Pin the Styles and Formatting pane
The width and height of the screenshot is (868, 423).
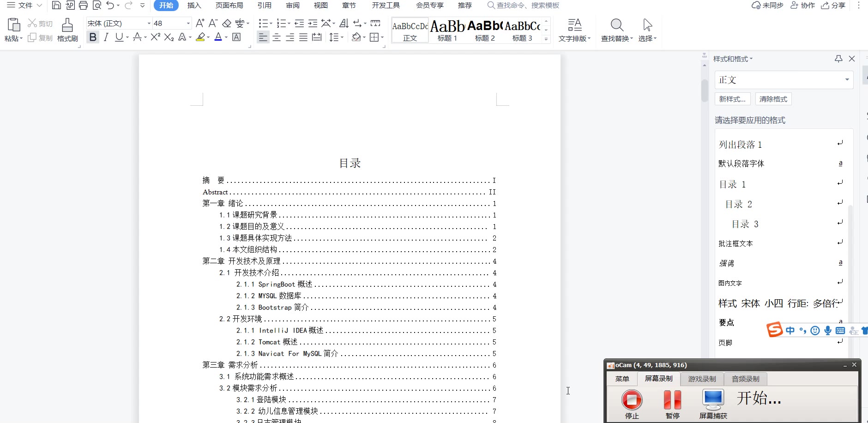tap(838, 59)
